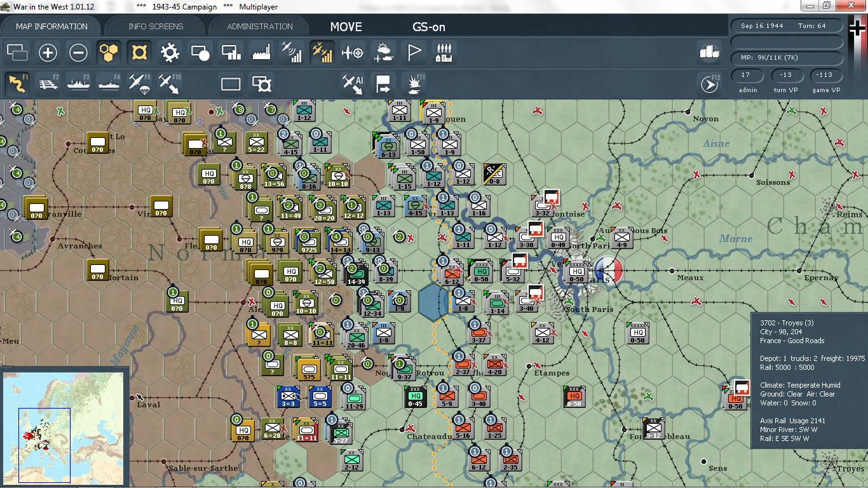Click the admin points value 17
868x488 pixels.
pos(748,74)
